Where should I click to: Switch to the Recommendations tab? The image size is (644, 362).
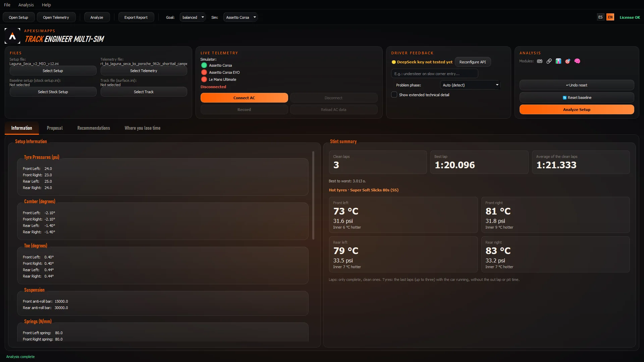pyautogui.click(x=94, y=128)
